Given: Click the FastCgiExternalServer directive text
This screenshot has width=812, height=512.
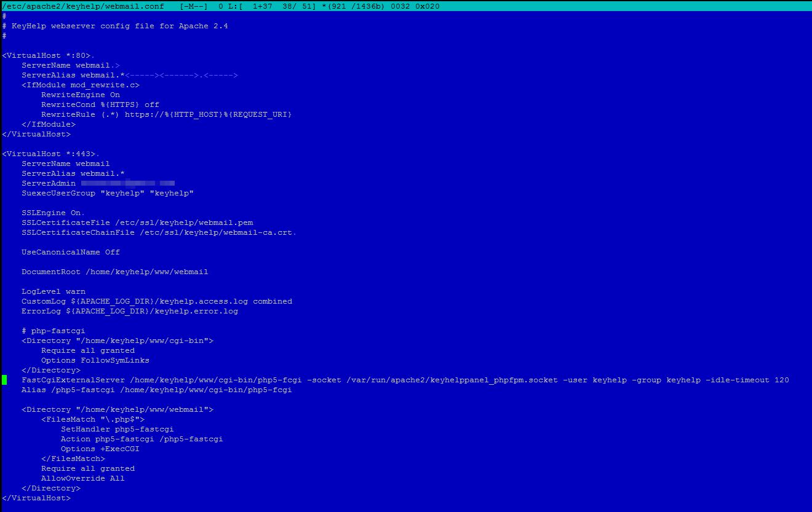Looking at the screenshot, I should 73,380.
